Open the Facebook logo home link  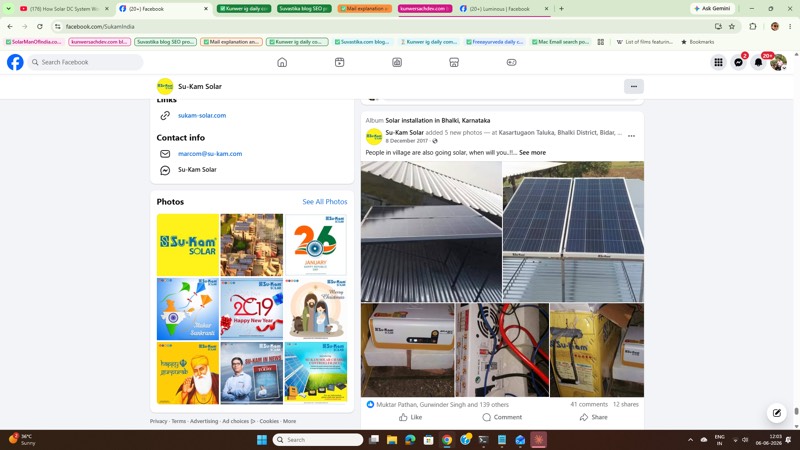coord(15,62)
